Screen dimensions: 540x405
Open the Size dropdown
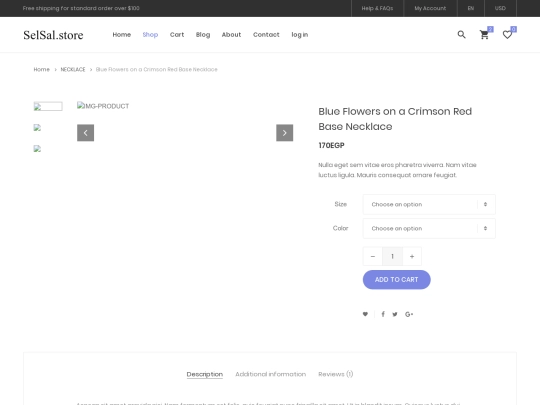coord(429,204)
